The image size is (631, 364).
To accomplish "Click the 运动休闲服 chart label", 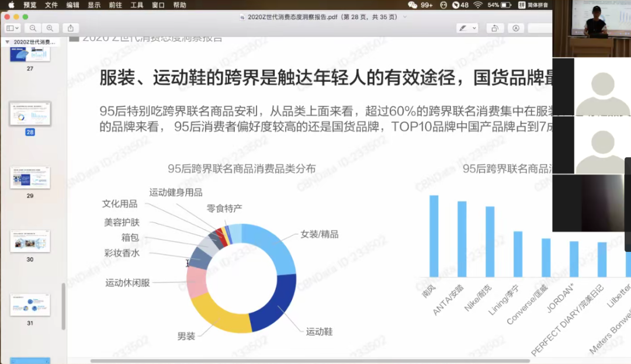I will [127, 283].
